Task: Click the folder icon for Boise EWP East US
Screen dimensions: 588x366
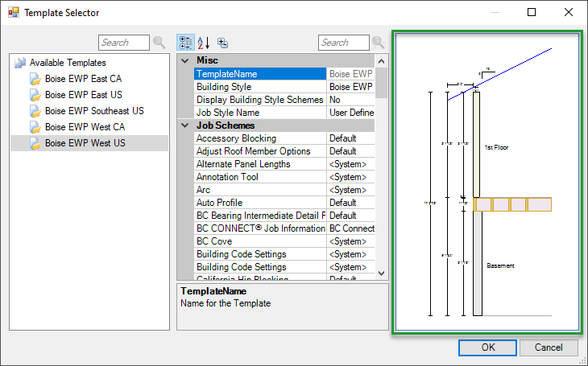Action: [35, 95]
